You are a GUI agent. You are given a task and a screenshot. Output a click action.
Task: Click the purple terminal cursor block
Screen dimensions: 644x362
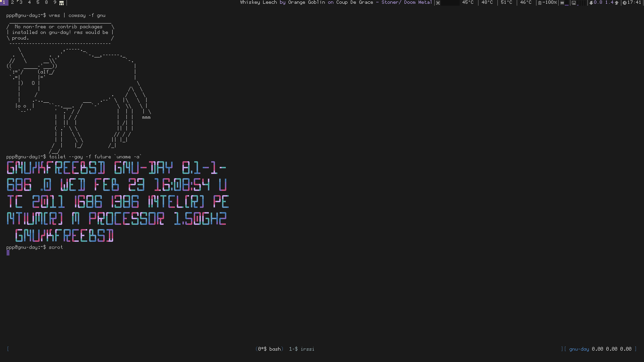pos(8,253)
